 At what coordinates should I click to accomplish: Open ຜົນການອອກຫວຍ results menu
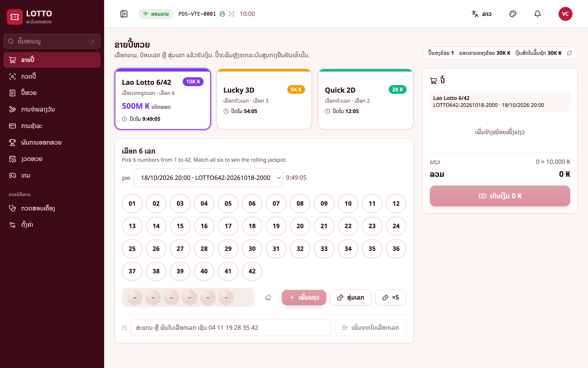52,142
